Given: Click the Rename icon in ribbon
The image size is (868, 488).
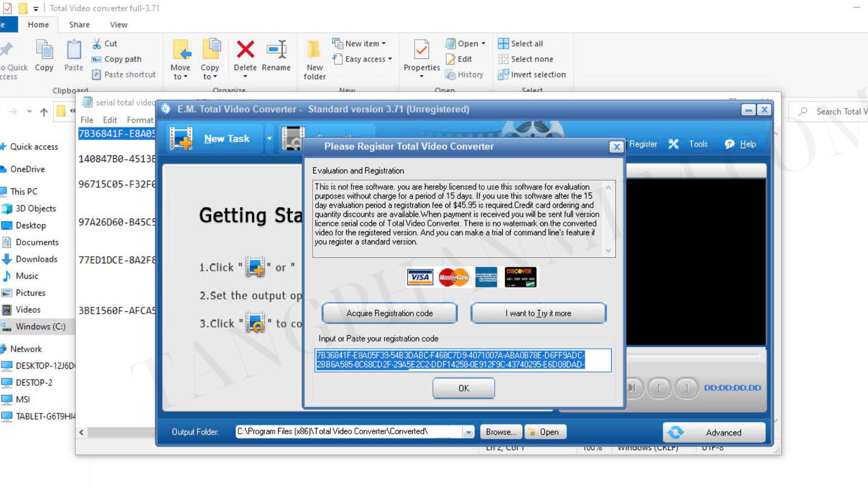Looking at the screenshot, I should [276, 50].
